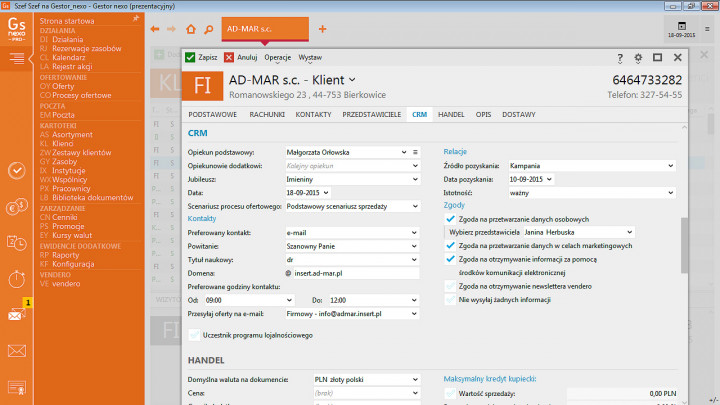
Task: Toggle 'Uczestnik programu lojalnościowego' checkbox
Action: click(194, 337)
